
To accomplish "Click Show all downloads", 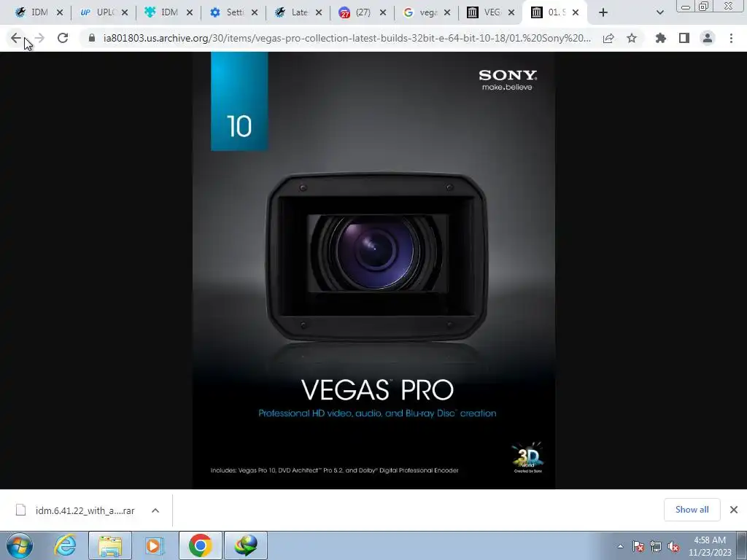I will click(x=692, y=510).
